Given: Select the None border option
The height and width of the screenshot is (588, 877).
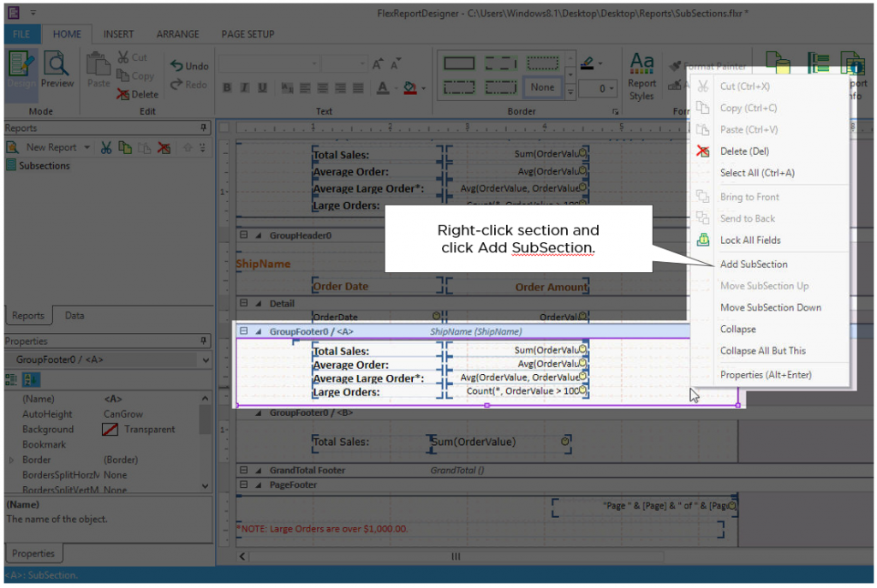Looking at the screenshot, I should tap(542, 87).
